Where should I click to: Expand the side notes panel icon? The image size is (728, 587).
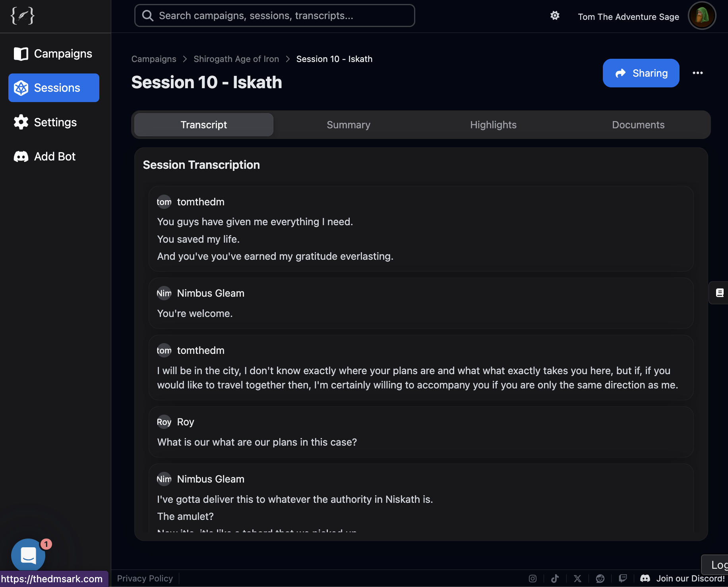719,293
